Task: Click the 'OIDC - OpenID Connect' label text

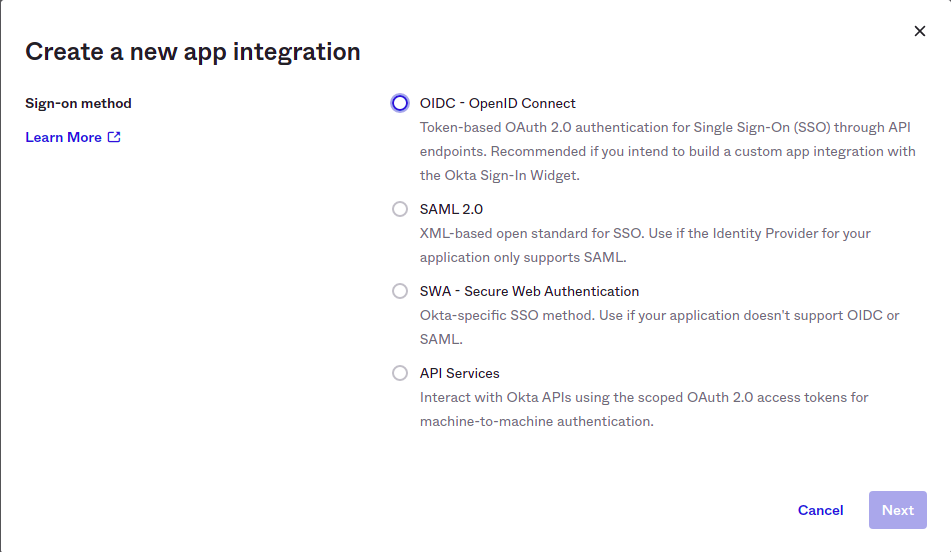Action: [497, 103]
